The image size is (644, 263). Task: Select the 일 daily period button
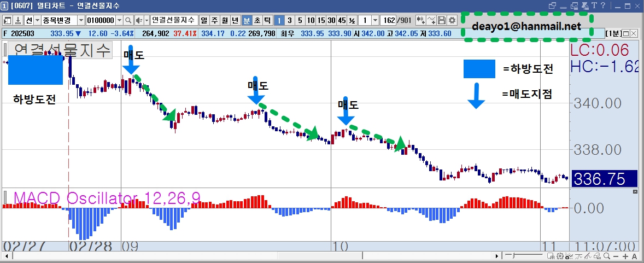tap(204, 20)
